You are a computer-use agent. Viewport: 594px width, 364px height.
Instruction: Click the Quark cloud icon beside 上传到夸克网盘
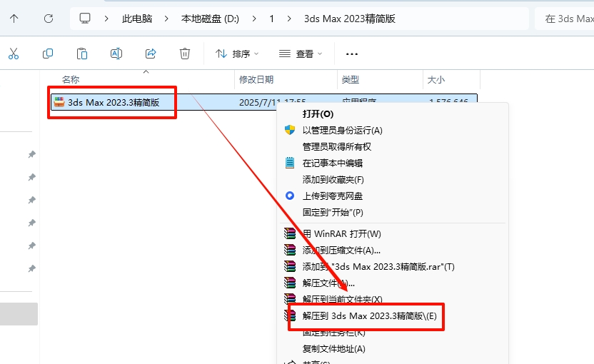coord(290,196)
